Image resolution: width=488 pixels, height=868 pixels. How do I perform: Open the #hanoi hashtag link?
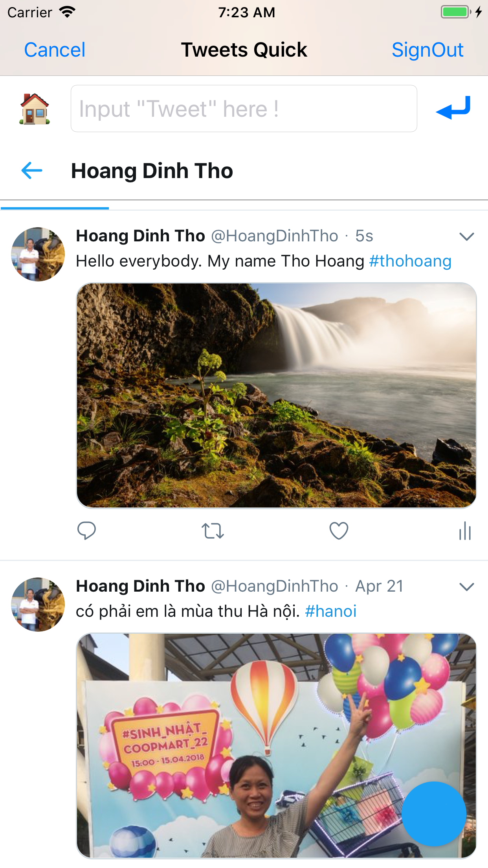330,612
